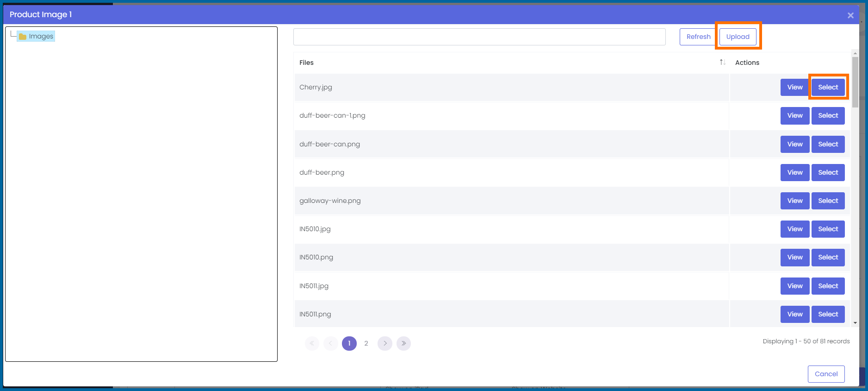Go to the first page arrow
This screenshot has height=391, width=868.
click(x=312, y=343)
